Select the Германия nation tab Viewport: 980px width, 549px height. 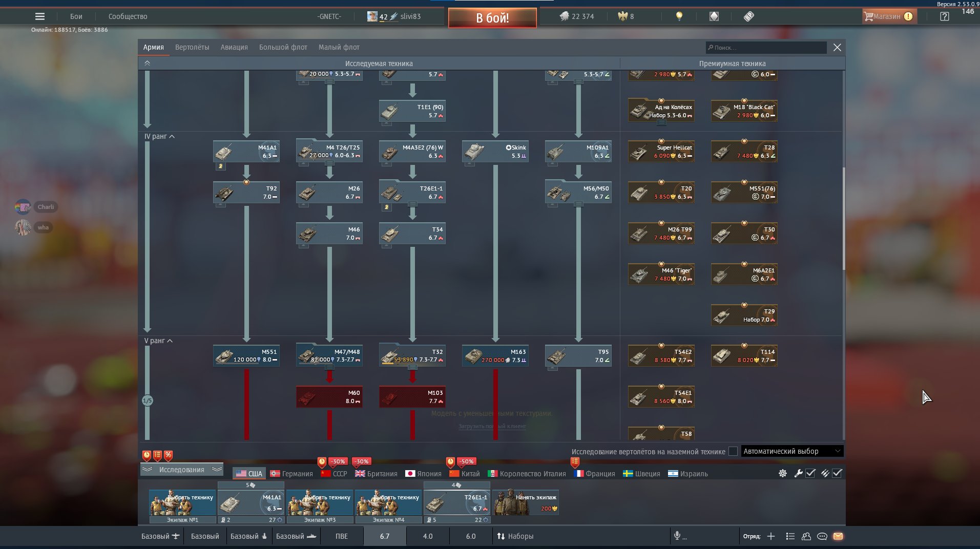click(x=291, y=474)
